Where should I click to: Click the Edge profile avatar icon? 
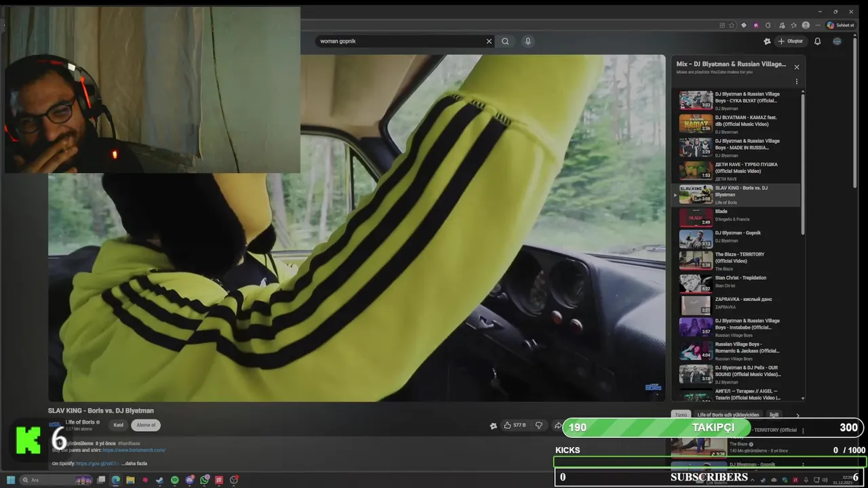(x=806, y=25)
